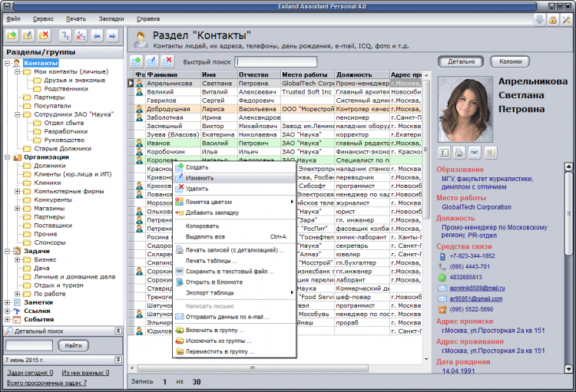Expand the date panel with chevron
This screenshot has width=576, height=392.
tap(118, 359)
